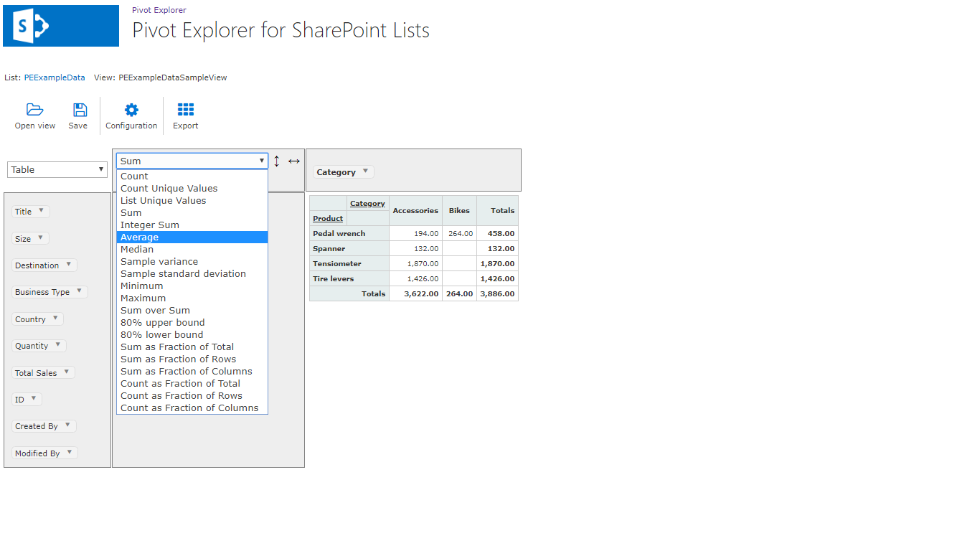This screenshot has height=551, width=980.
Task: Select Count as Fraction of Columns
Action: coord(192,408)
